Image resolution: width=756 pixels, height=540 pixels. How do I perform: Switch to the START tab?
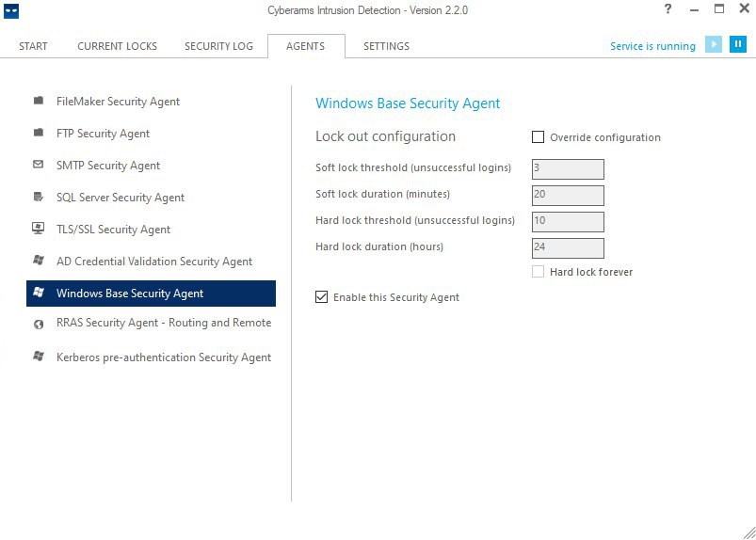point(33,46)
